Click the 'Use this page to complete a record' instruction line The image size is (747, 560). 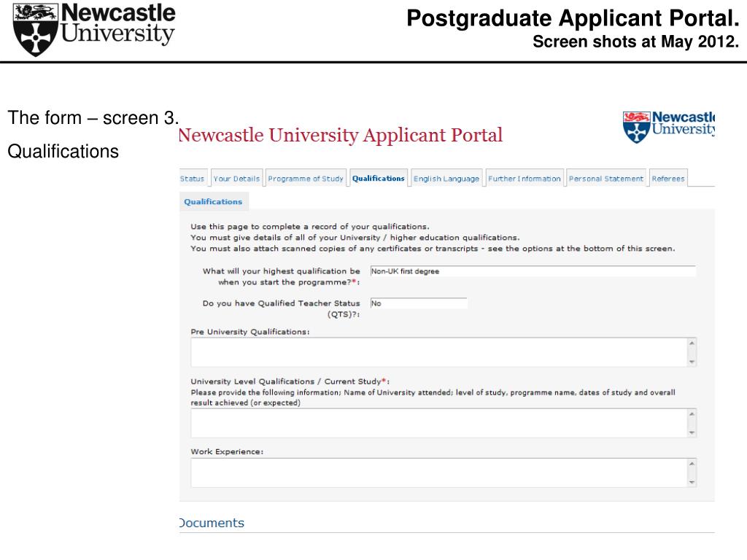tap(309, 227)
